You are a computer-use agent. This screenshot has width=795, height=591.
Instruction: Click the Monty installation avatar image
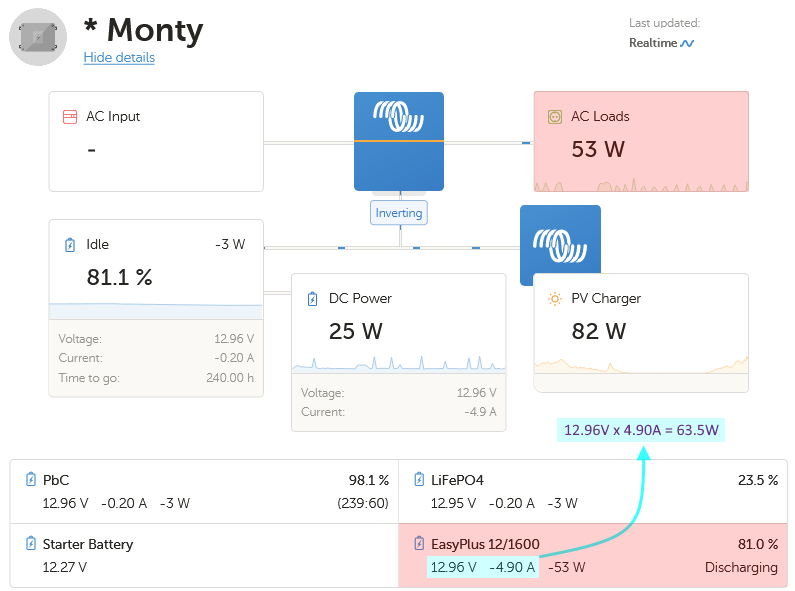click(38, 37)
